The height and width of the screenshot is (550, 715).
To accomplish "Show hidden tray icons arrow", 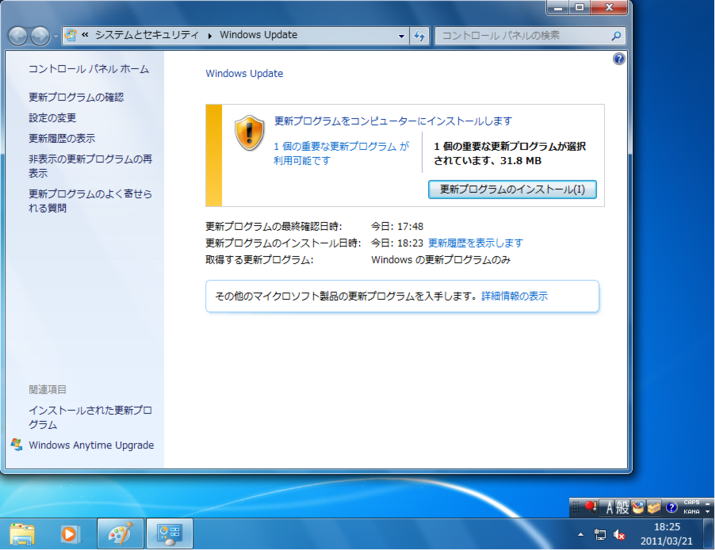I will [582, 535].
